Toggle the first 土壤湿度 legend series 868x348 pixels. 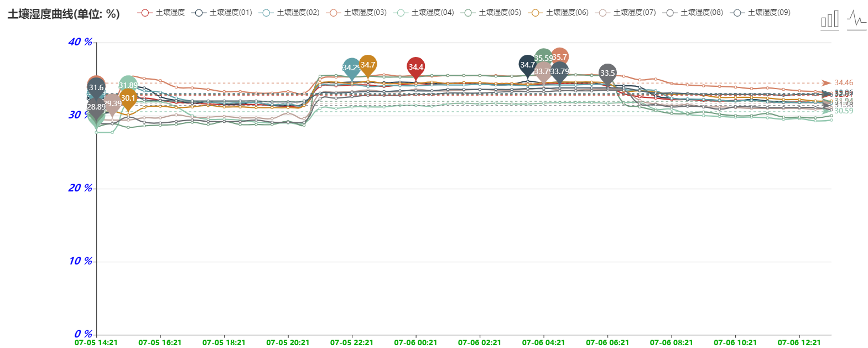[x=161, y=12]
